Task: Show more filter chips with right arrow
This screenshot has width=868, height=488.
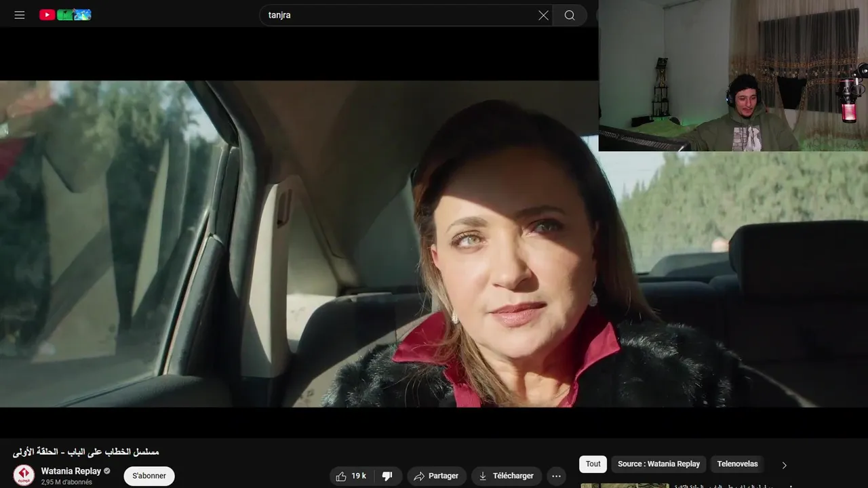Action: [784, 465]
